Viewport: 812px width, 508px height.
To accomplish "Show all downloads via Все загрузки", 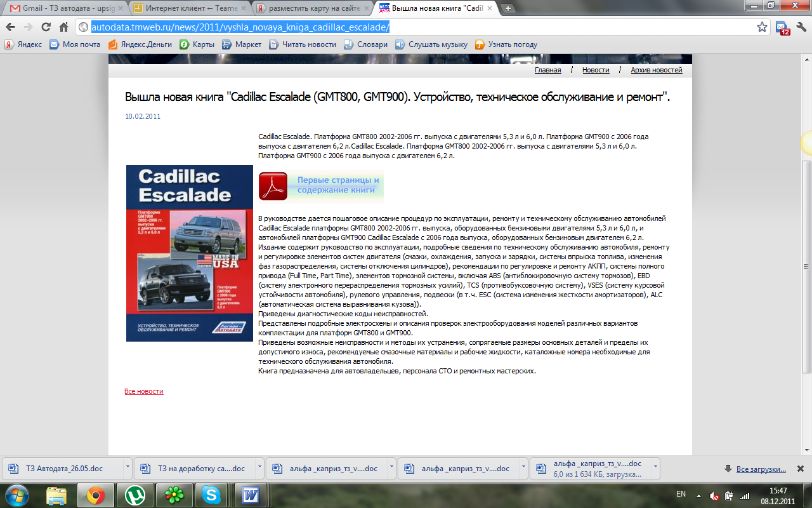I will tap(761, 469).
